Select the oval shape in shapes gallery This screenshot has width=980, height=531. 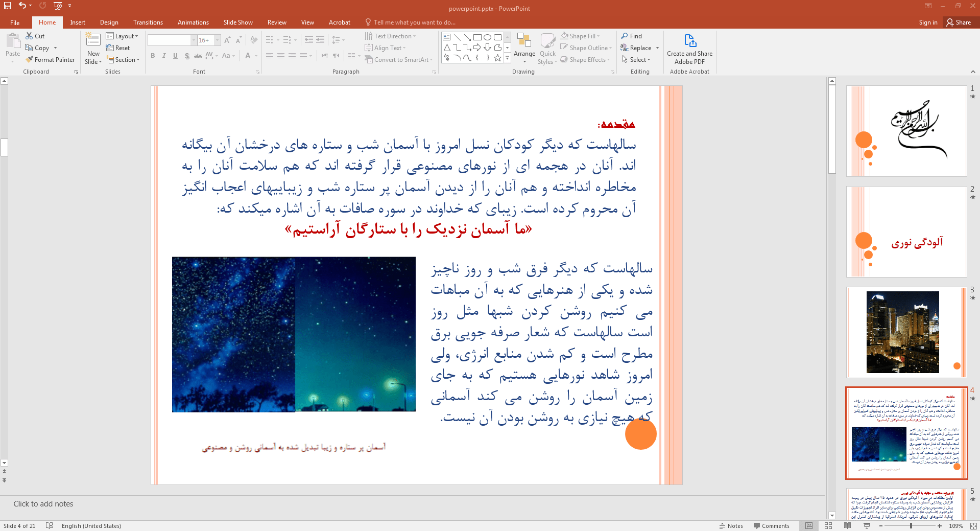pos(487,37)
